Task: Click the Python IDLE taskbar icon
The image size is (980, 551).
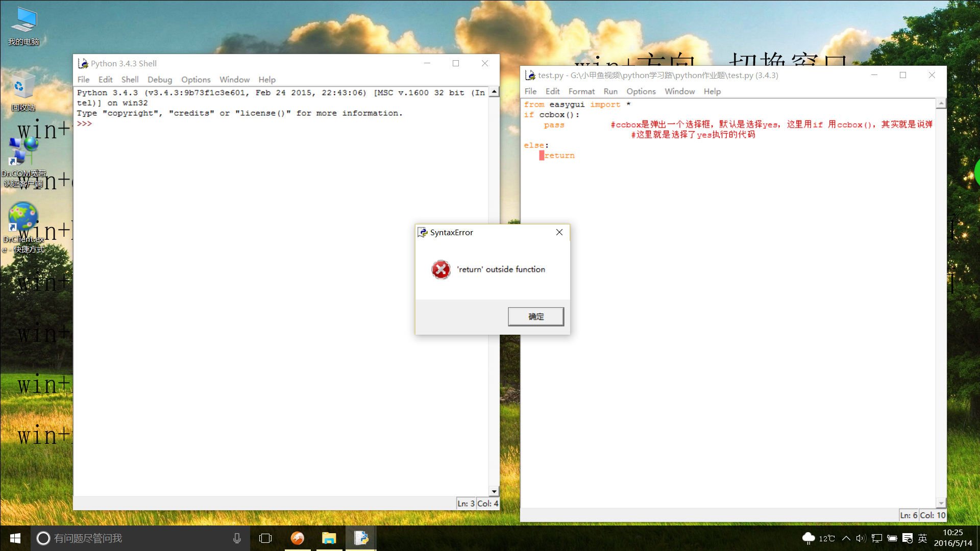Action: click(361, 538)
